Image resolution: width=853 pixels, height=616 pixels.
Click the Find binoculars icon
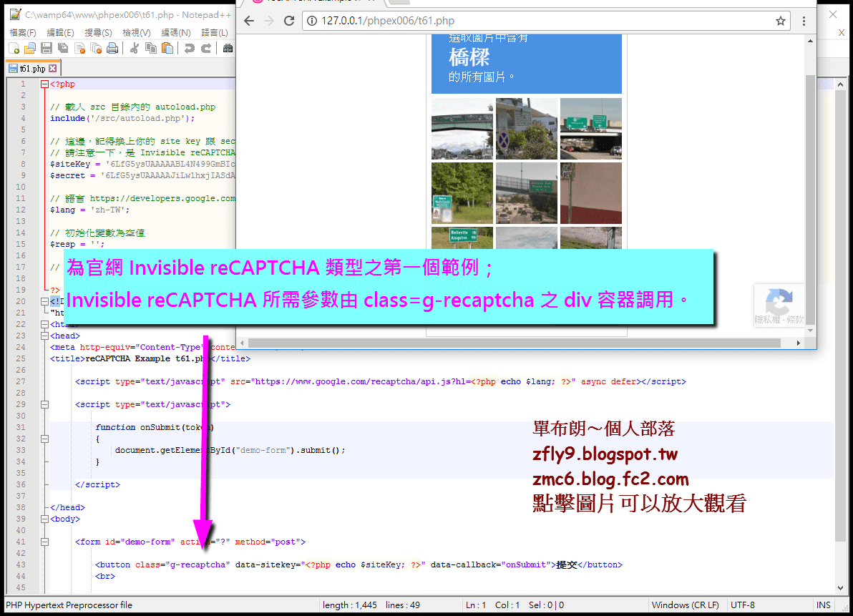point(228,49)
